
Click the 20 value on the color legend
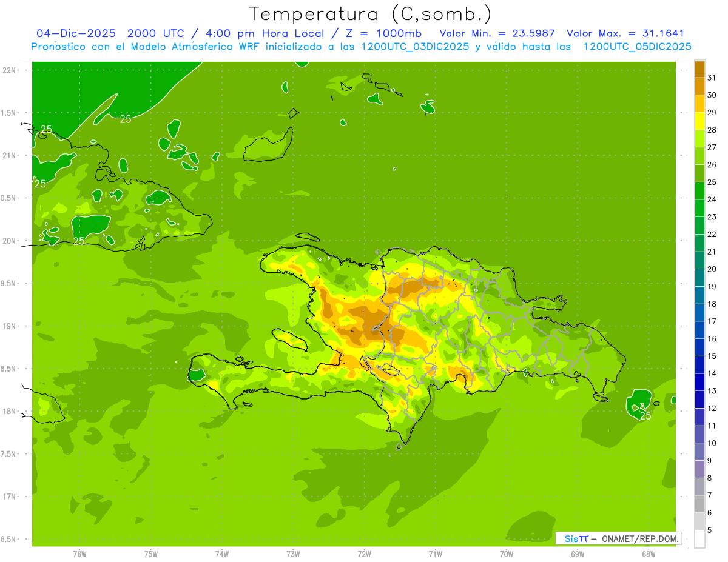tap(712, 269)
